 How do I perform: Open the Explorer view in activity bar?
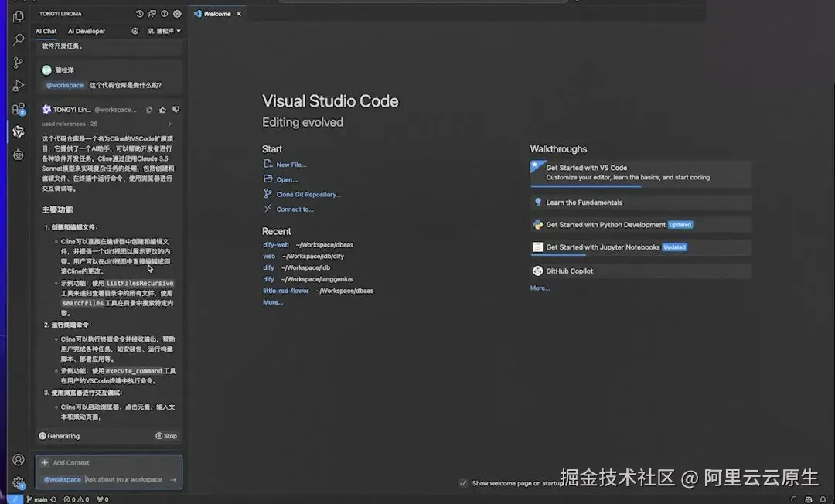[18, 16]
